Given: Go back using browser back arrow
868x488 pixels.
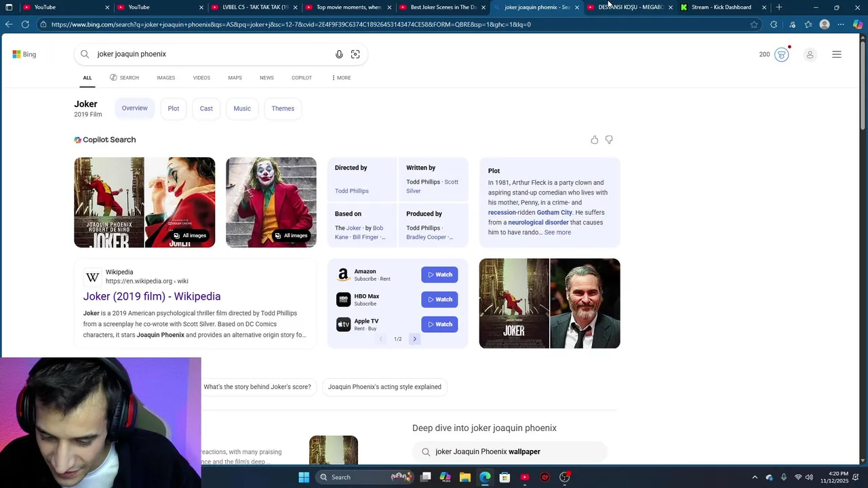Looking at the screenshot, I should [9, 24].
